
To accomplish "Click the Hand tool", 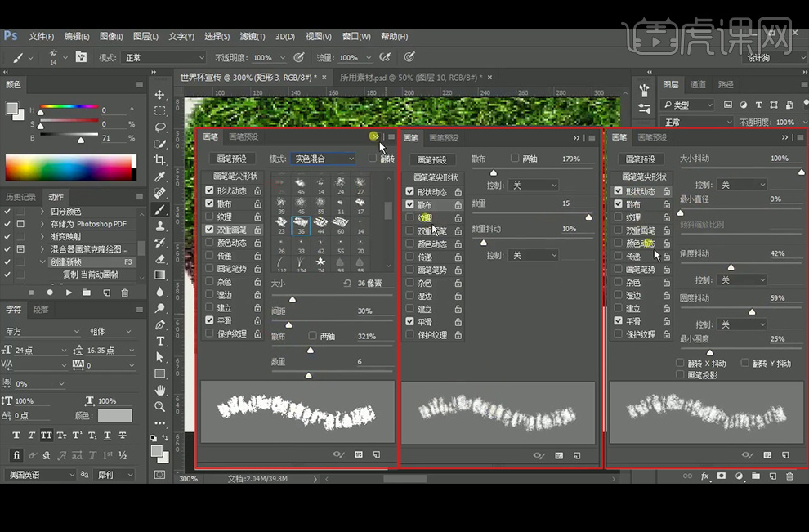I will click(x=160, y=390).
